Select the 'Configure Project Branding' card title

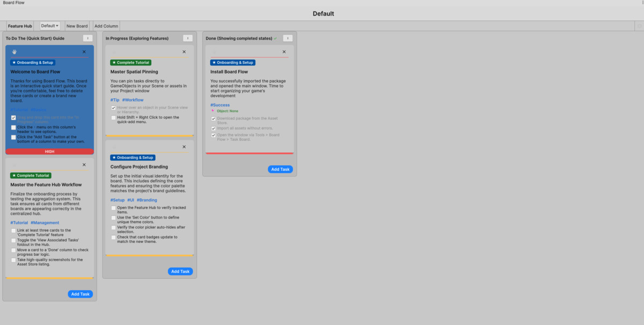click(140, 167)
